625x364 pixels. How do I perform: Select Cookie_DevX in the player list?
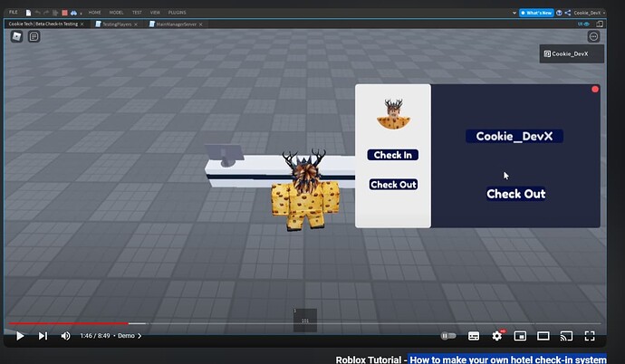[572, 53]
